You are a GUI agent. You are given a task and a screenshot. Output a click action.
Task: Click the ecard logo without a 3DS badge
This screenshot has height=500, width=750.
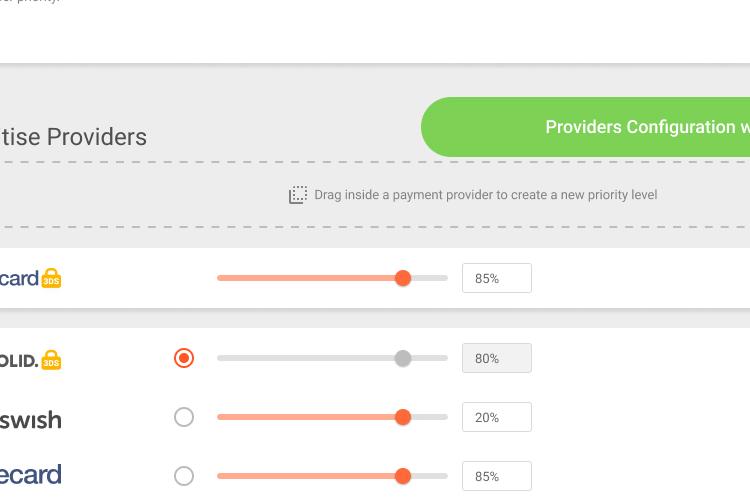(x=31, y=475)
